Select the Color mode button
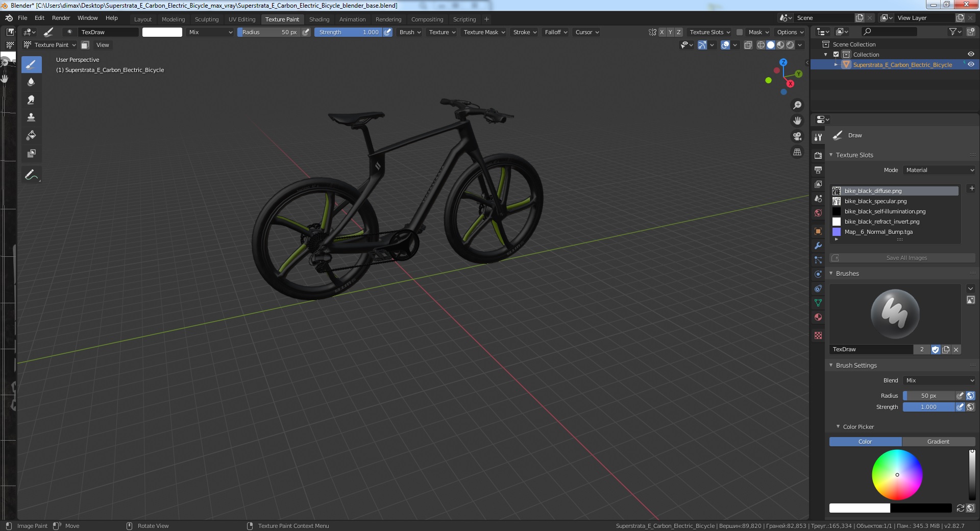Image resolution: width=980 pixels, height=531 pixels. (865, 442)
